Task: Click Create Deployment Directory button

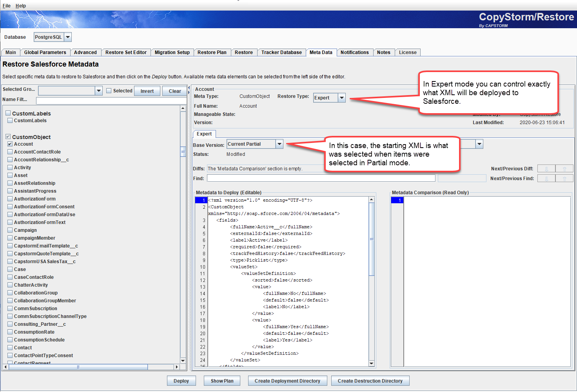Action: coord(287,381)
